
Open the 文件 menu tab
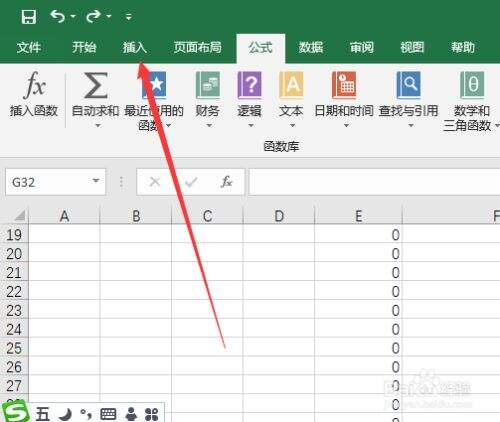pyautogui.click(x=29, y=47)
